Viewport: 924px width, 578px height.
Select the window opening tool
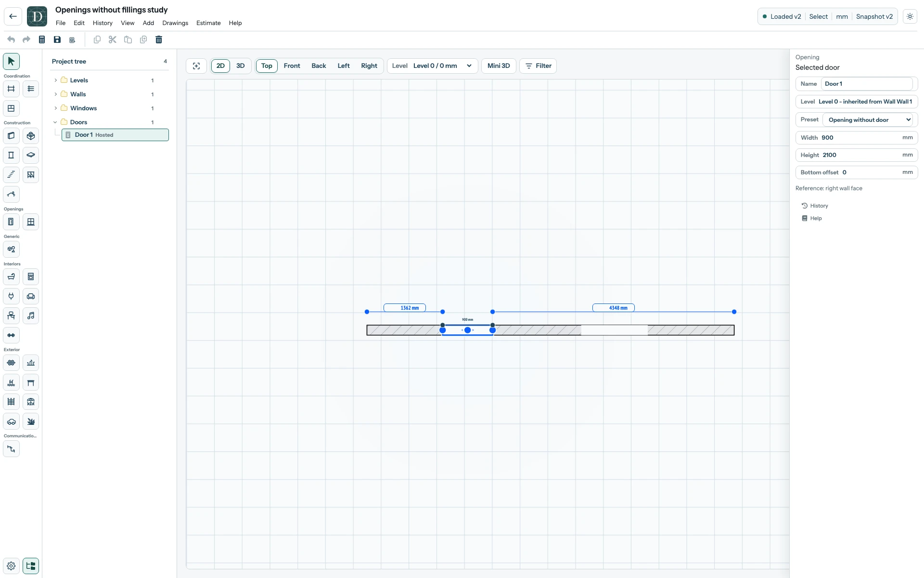[31, 222]
